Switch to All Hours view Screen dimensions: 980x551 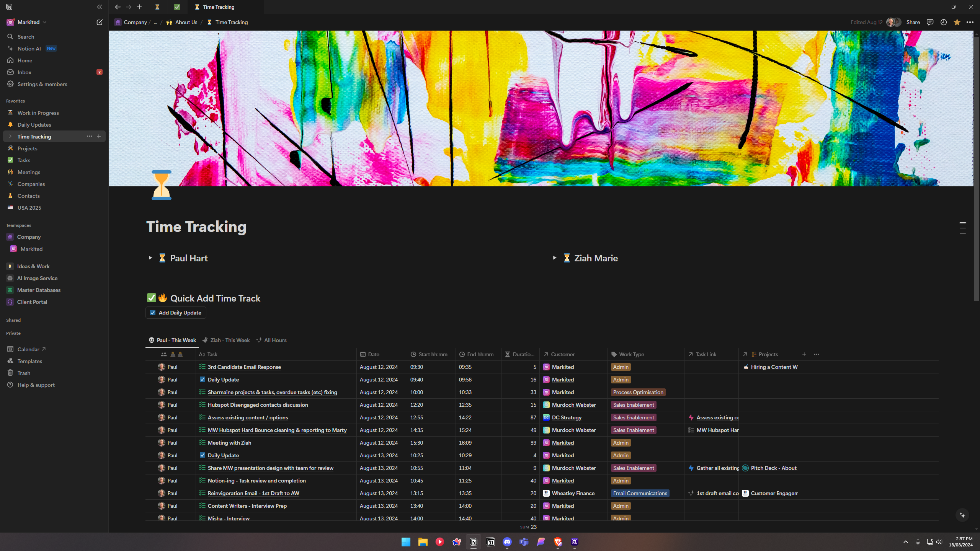(x=271, y=340)
